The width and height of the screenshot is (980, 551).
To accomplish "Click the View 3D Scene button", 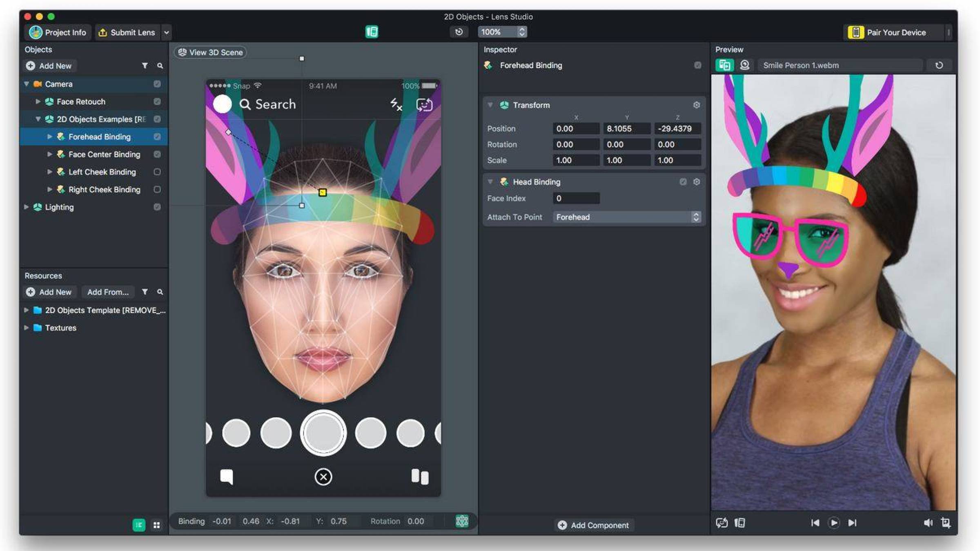I will 211,52.
